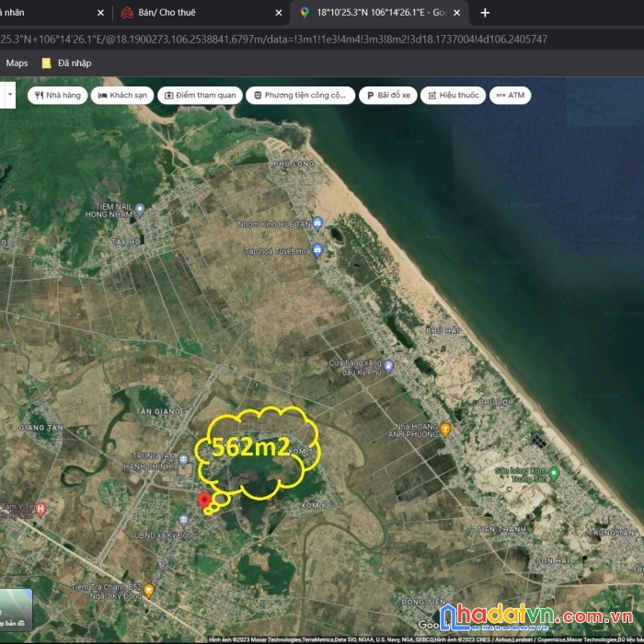Filter map by ATM
The image size is (644, 644).
(511, 96)
